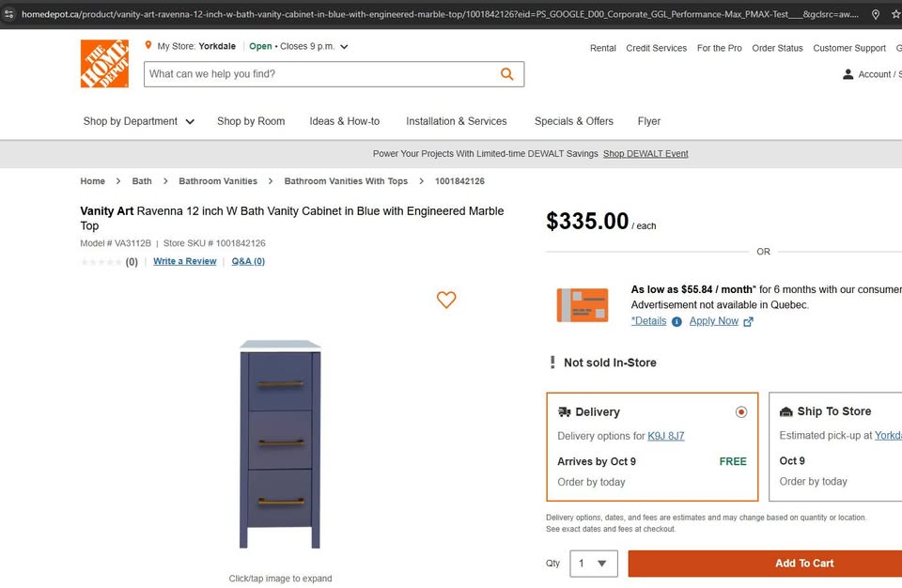Click the orange search magnifier icon
Image resolution: width=902 pixels, height=588 pixels.
[507, 74]
